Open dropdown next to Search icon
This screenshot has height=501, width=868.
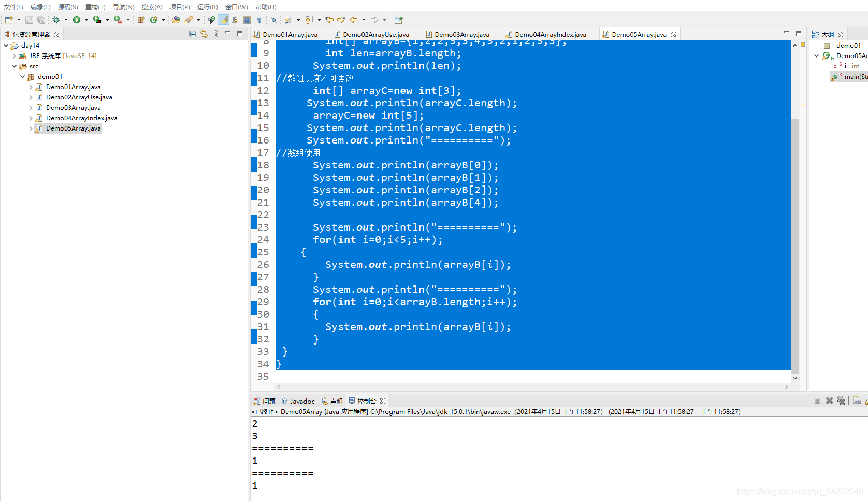(198, 20)
